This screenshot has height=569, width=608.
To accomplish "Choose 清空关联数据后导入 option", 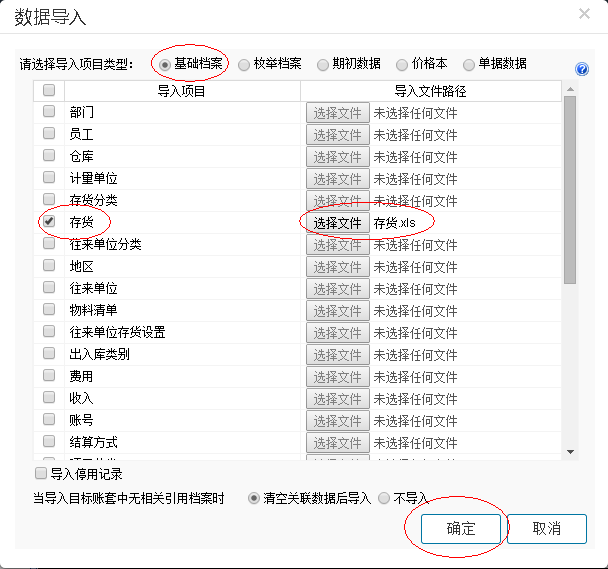I will pyautogui.click(x=254, y=497).
